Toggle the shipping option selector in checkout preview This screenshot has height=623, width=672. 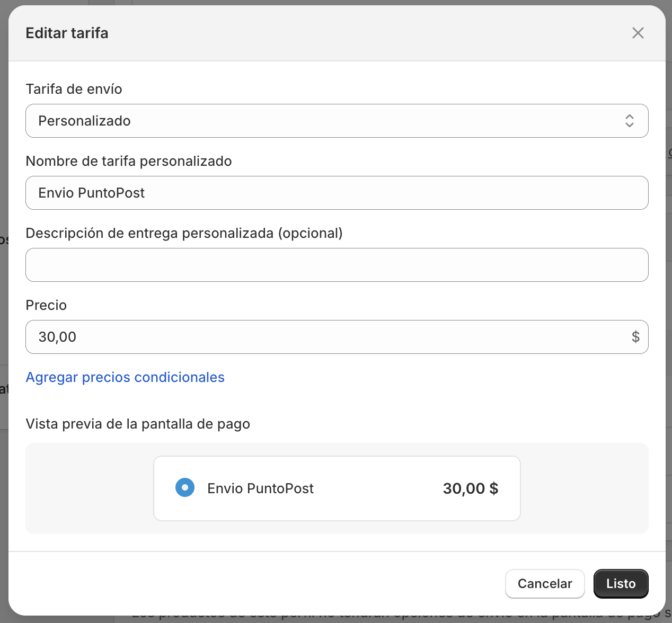coord(185,487)
